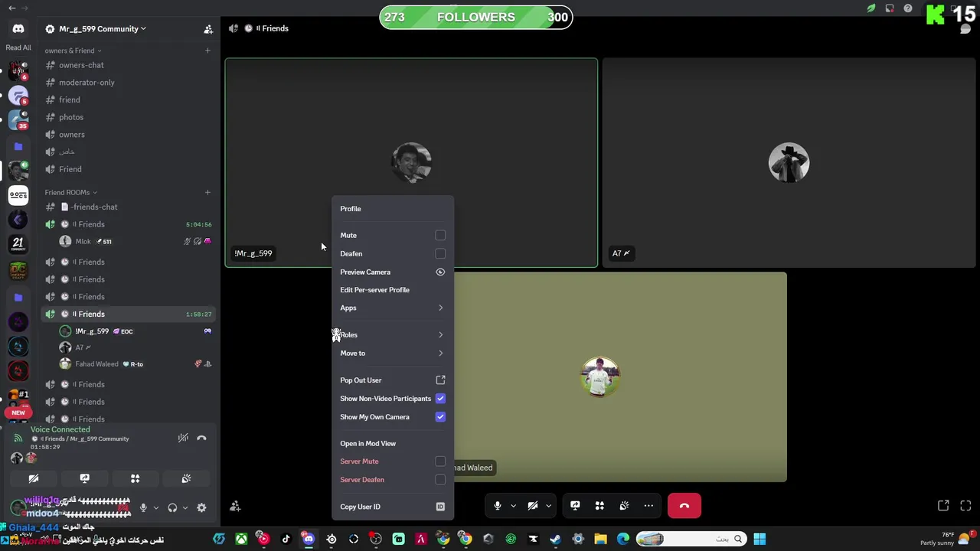Deafen with headphones icon in user panel

click(172, 507)
